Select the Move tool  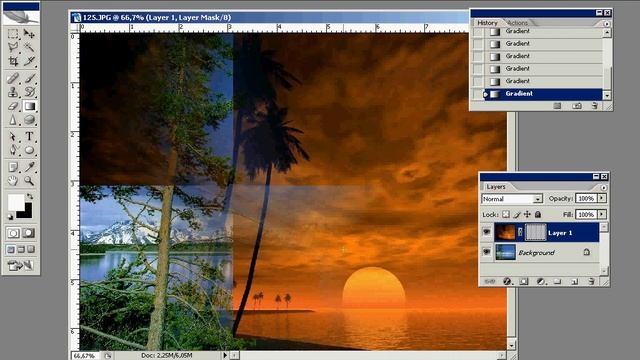click(29, 33)
